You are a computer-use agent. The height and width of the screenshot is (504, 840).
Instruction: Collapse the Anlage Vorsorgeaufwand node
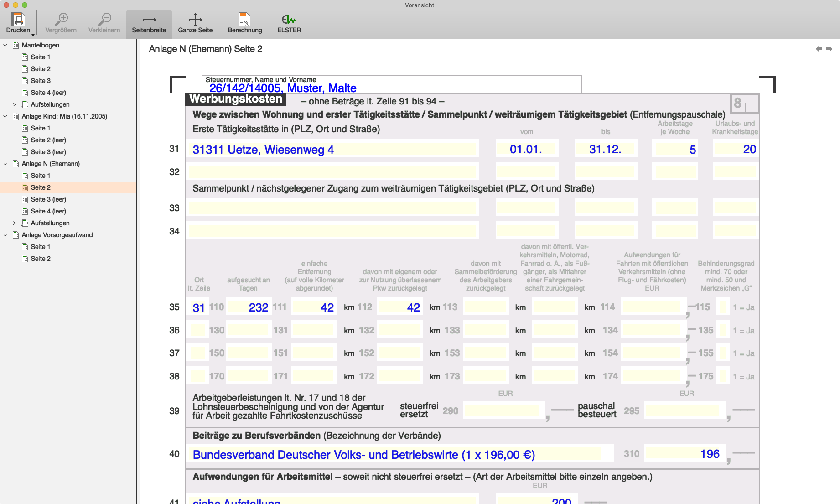click(x=5, y=235)
